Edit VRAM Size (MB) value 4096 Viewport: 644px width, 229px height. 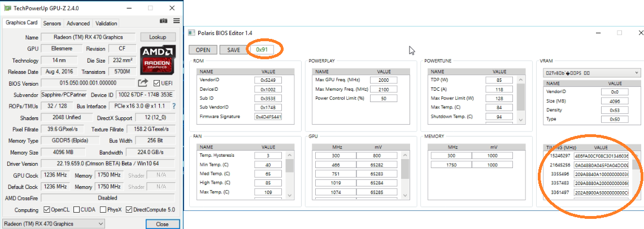tap(615, 101)
